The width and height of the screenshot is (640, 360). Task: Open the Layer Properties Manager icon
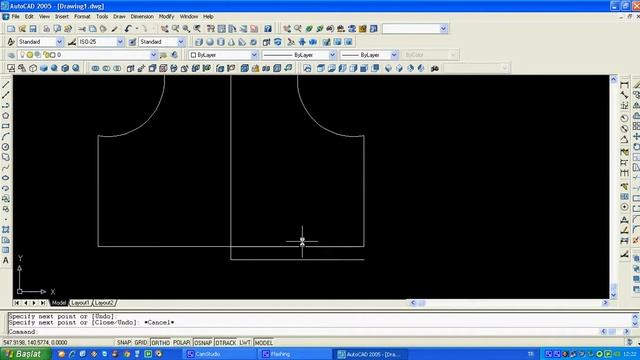(x=11, y=55)
